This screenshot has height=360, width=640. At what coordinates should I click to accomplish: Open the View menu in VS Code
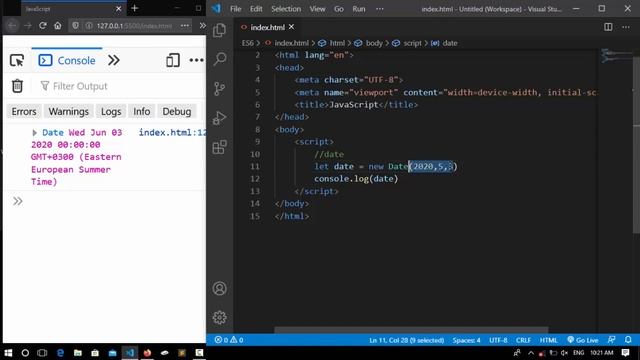coord(317,9)
